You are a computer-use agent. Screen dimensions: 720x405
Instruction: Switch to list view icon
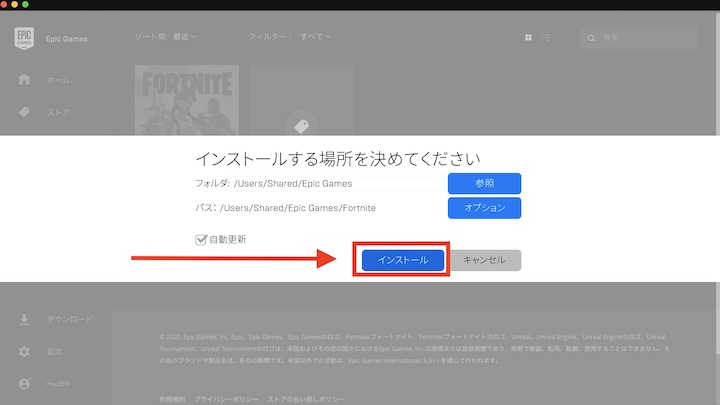click(x=546, y=38)
